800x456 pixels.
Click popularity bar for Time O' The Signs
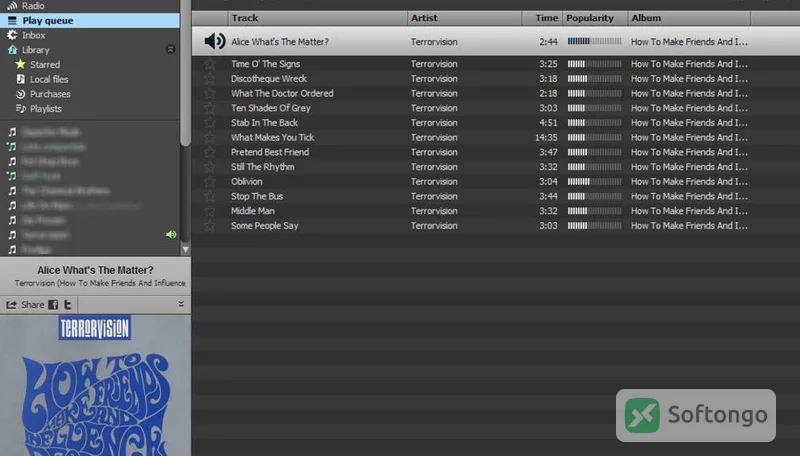[x=594, y=64]
